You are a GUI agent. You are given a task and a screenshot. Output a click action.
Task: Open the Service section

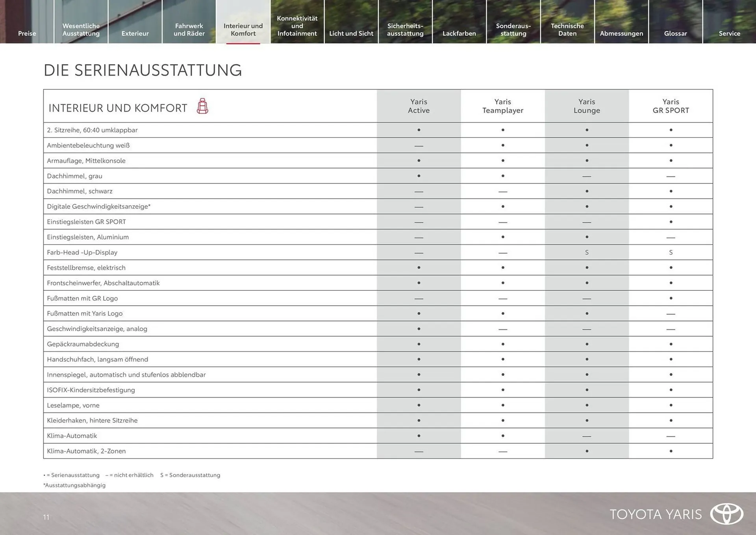coord(729,33)
